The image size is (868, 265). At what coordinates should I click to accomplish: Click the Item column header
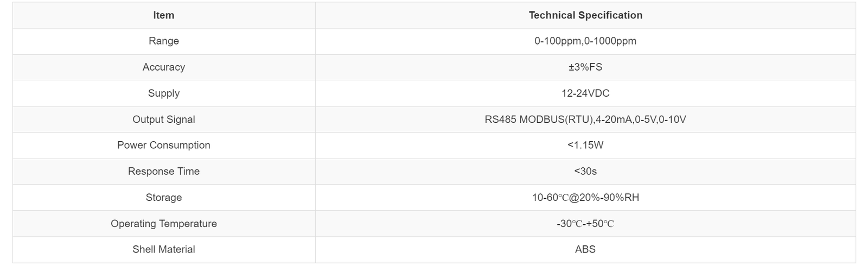pos(163,15)
